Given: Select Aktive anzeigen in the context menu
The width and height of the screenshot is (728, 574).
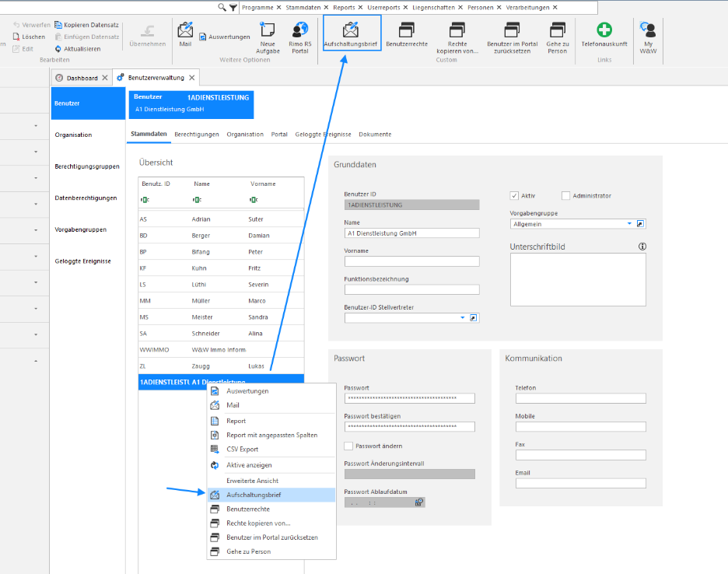Looking at the screenshot, I should click(x=271, y=465).
